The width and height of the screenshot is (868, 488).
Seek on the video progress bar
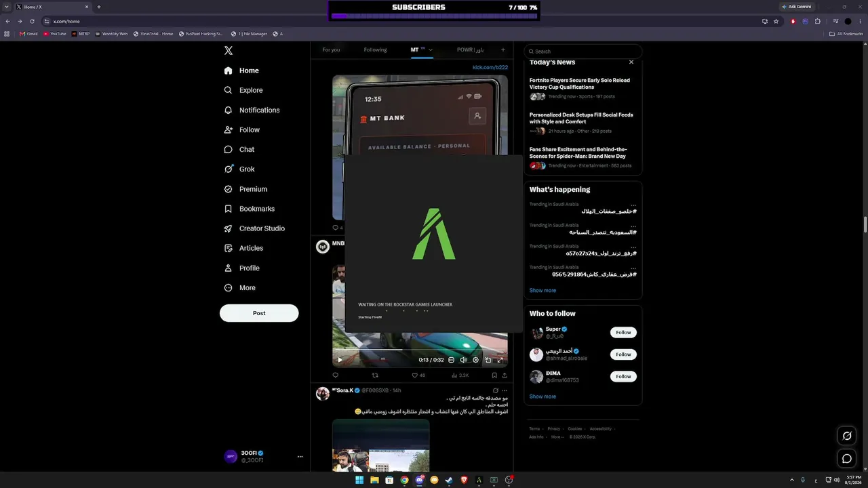point(420,350)
